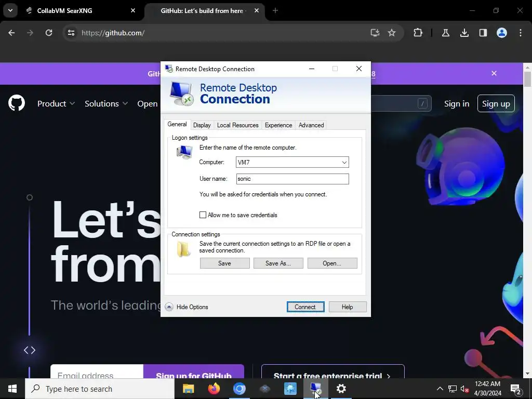The width and height of the screenshot is (532, 399).
Task: Click the GitHub Sign up button
Action: [496, 103]
